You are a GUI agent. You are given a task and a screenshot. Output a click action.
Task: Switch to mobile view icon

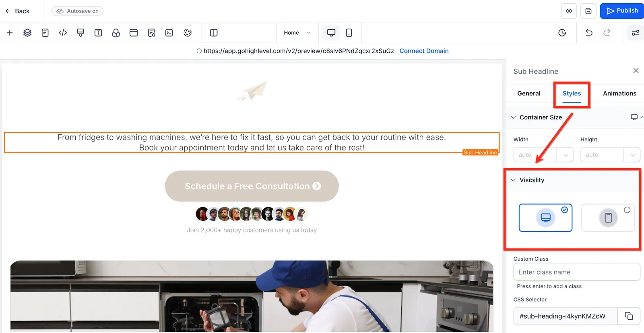(x=349, y=33)
